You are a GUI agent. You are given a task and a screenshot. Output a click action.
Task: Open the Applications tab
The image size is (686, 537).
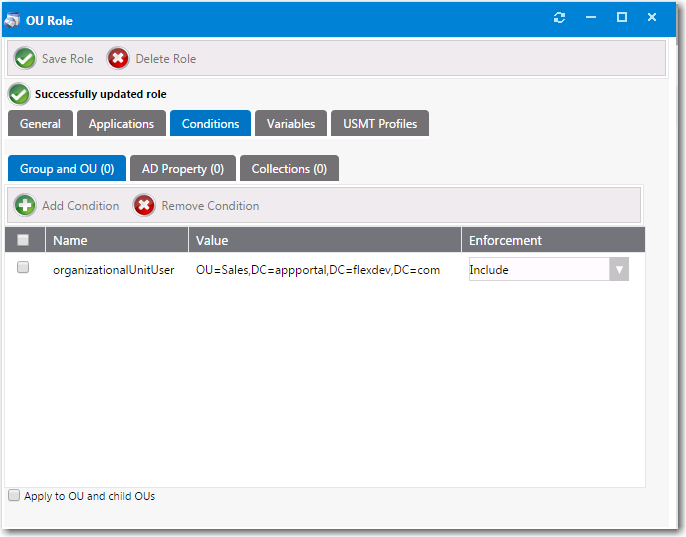coord(121,124)
